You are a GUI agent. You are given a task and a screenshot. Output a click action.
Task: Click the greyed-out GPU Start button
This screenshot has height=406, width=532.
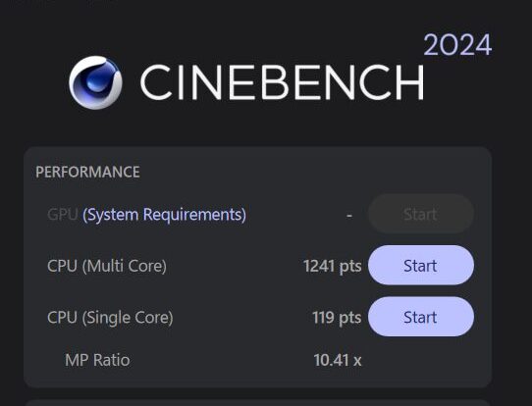pyautogui.click(x=421, y=214)
